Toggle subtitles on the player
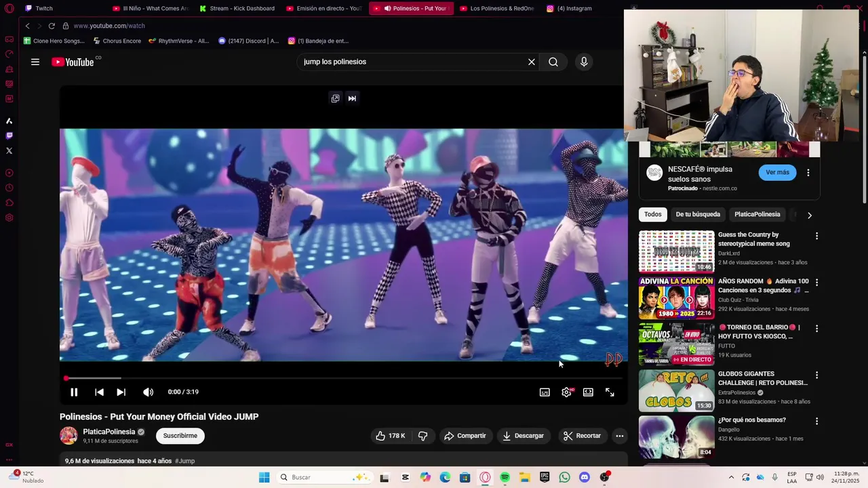The height and width of the screenshot is (488, 868). [545, 392]
